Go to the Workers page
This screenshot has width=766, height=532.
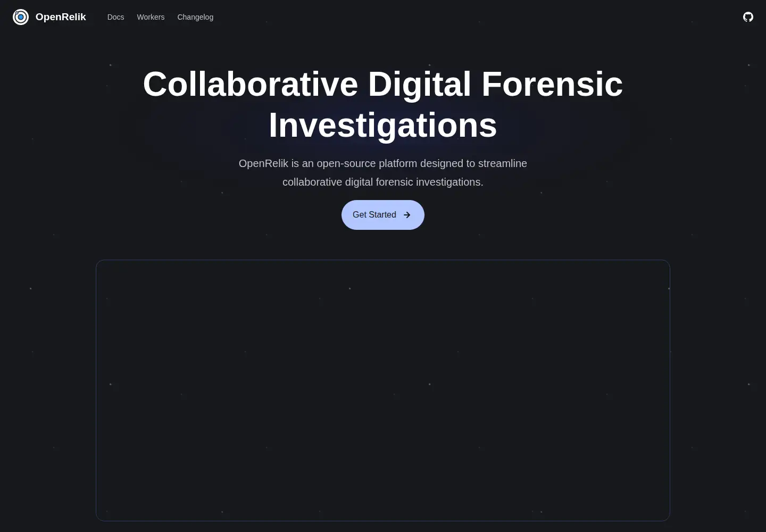point(151,17)
